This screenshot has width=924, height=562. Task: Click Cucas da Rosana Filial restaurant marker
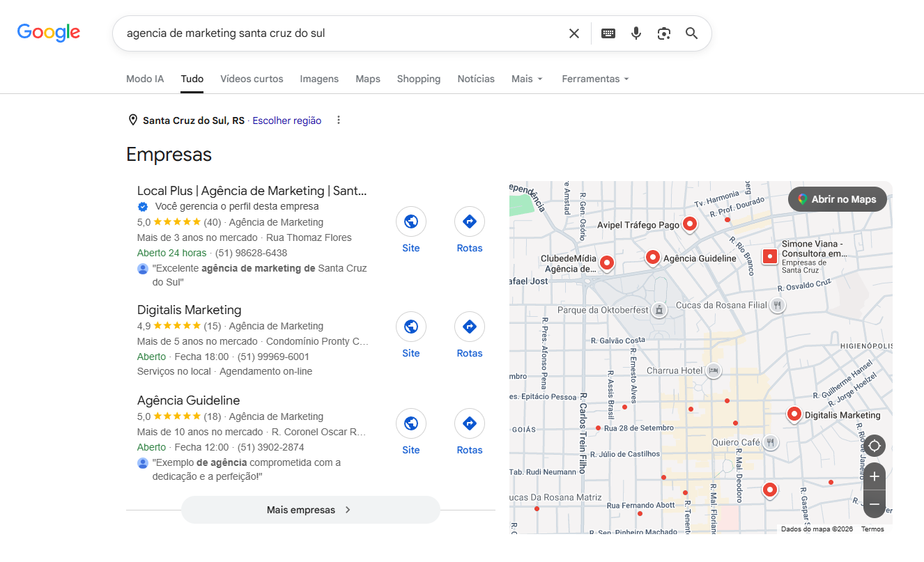(x=778, y=305)
